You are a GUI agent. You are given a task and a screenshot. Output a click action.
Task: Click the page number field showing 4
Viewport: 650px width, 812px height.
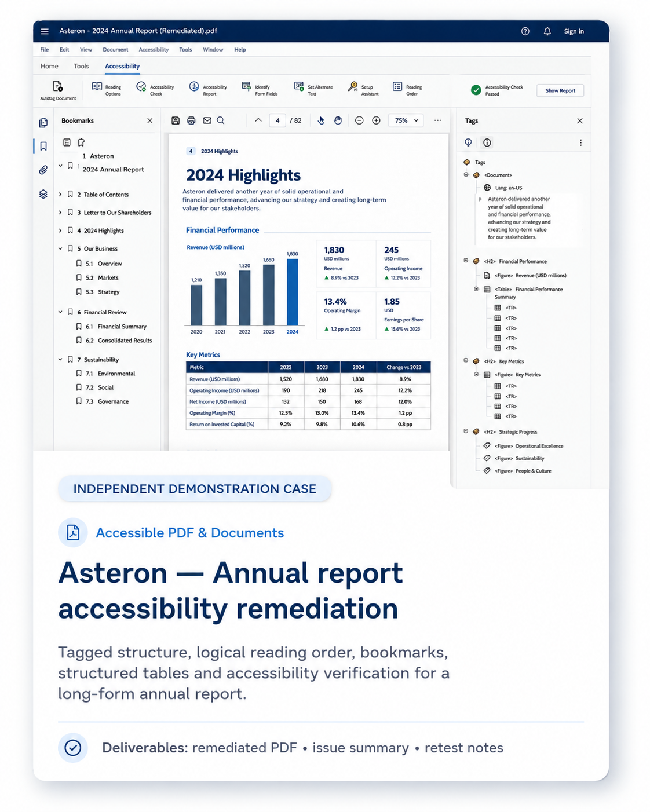[277, 120]
